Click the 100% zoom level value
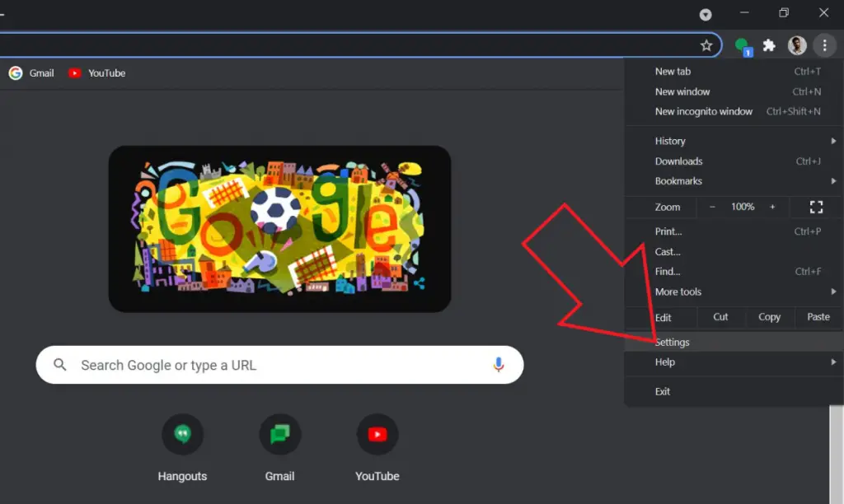 (743, 207)
